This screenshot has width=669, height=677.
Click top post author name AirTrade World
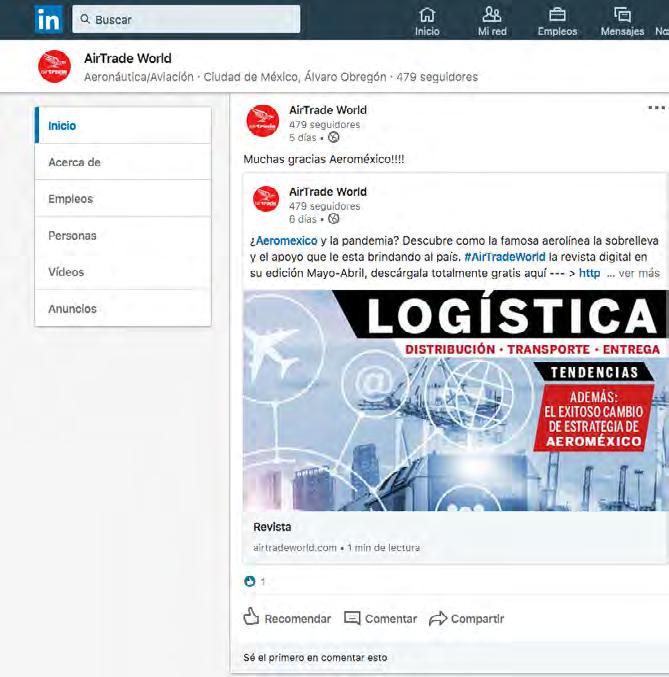pyautogui.click(x=328, y=110)
